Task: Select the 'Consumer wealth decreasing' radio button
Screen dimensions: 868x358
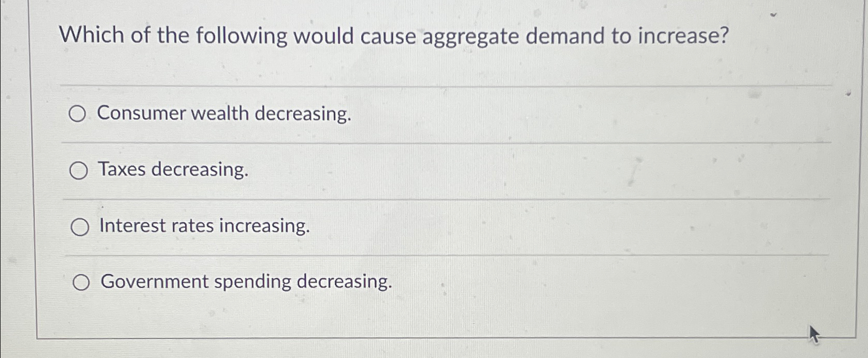Action: [x=78, y=113]
